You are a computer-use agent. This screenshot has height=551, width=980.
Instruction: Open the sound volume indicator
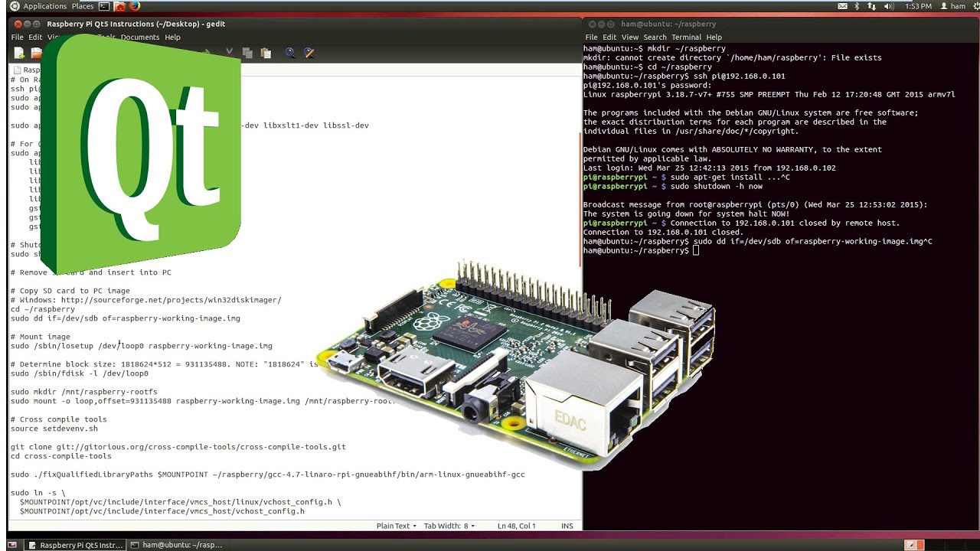point(888,6)
